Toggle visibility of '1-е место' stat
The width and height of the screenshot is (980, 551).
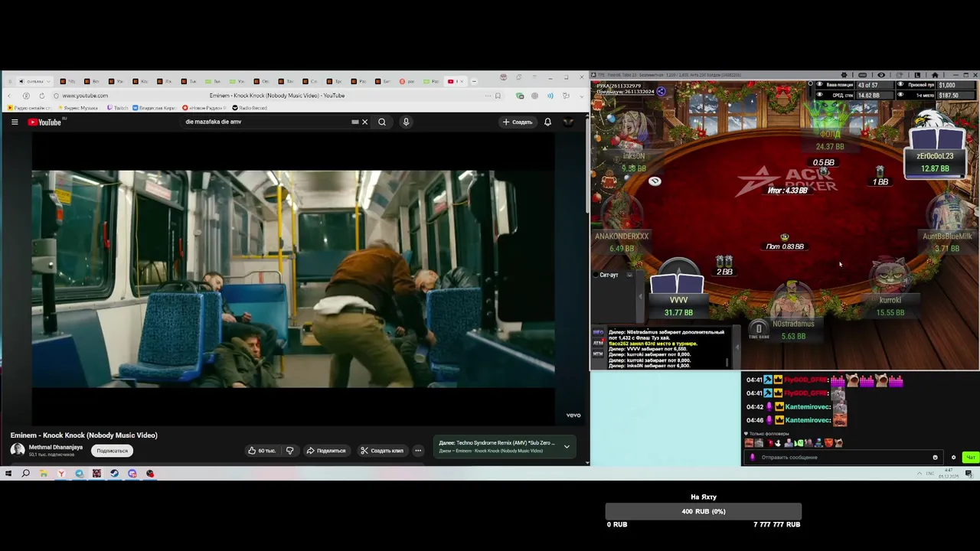click(900, 95)
